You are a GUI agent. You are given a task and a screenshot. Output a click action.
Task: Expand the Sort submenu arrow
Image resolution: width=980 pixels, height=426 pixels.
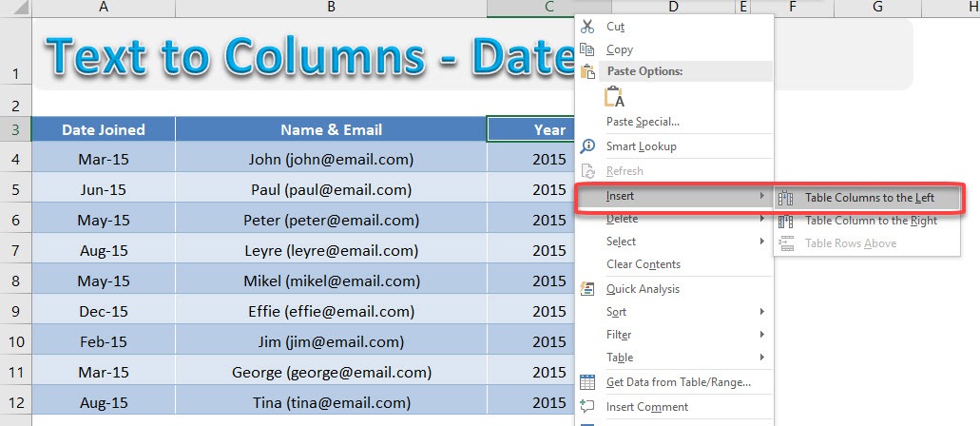pyautogui.click(x=762, y=312)
